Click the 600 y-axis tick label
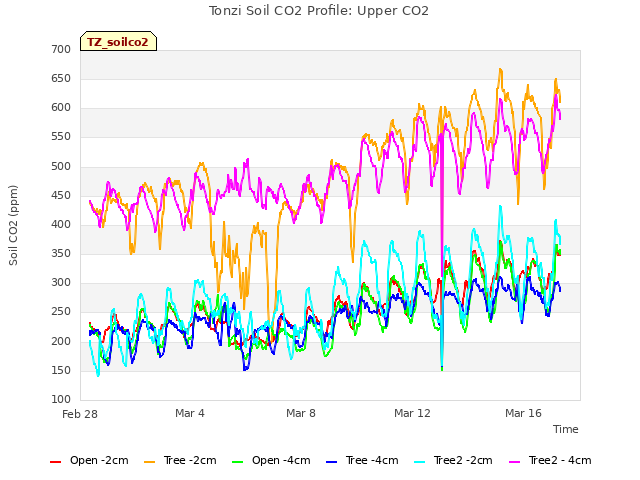The height and width of the screenshot is (480, 640). (x=61, y=108)
